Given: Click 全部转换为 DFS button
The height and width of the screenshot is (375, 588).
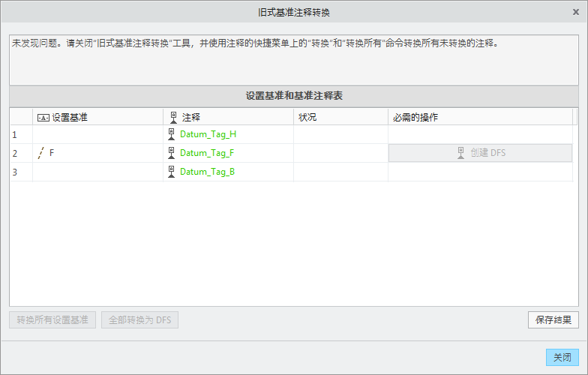Looking at the screenshot, I should click(139, 320).
